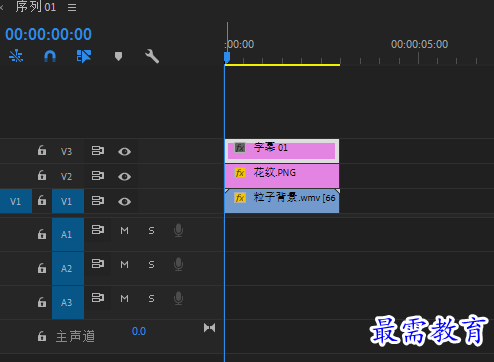Click the yellow render bar
Image resolution: width=494 pixels, height=362 pixels.
[282, 65]
